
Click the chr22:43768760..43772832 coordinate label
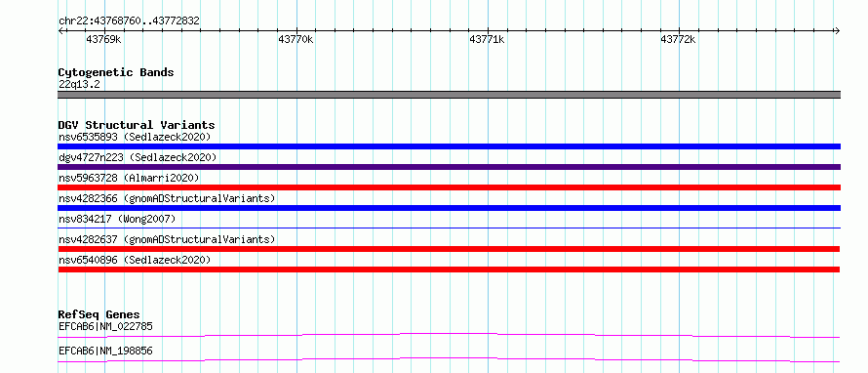[129, 21]
